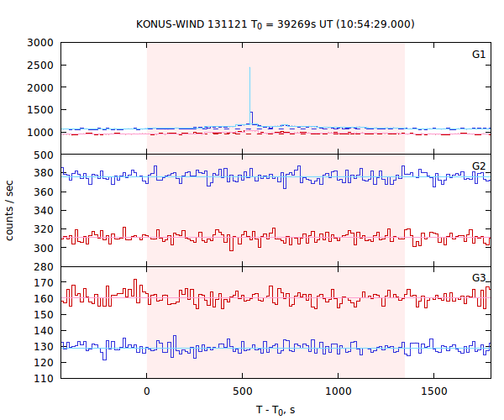Click the 120 y-axis tick label
This screenshot has width=504, height=420.
44,363
